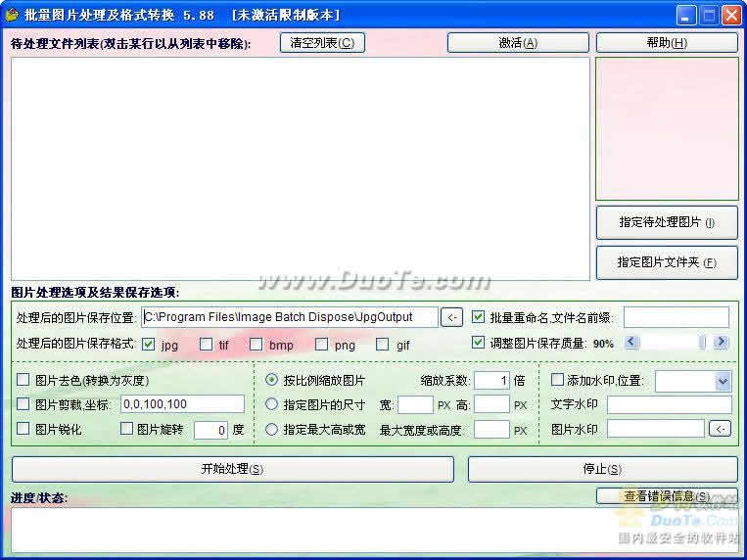Enable 添加水印,位置 watermark checkbox
Image resolution: width=747 pixels, height=560 pixels.
(x=557, y=379)
